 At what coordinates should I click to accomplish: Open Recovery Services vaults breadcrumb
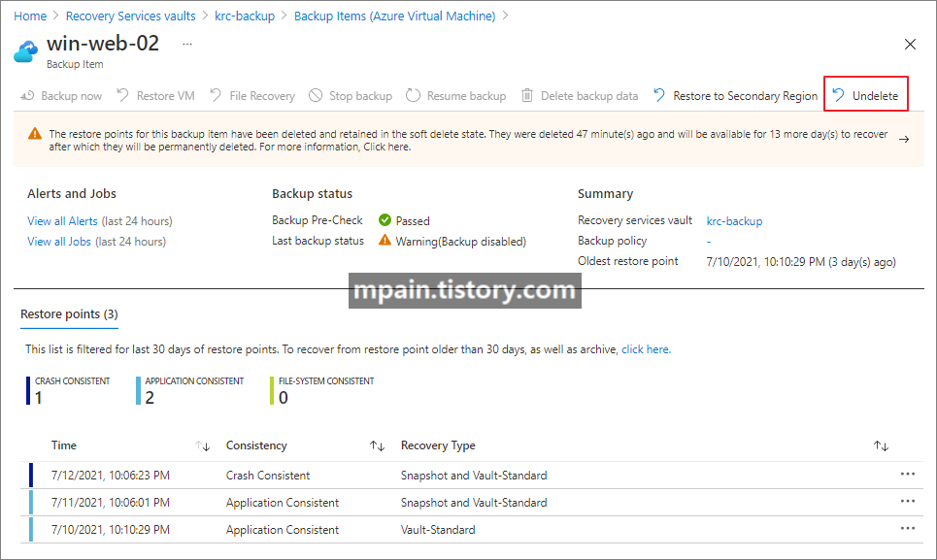click(130, 16)
